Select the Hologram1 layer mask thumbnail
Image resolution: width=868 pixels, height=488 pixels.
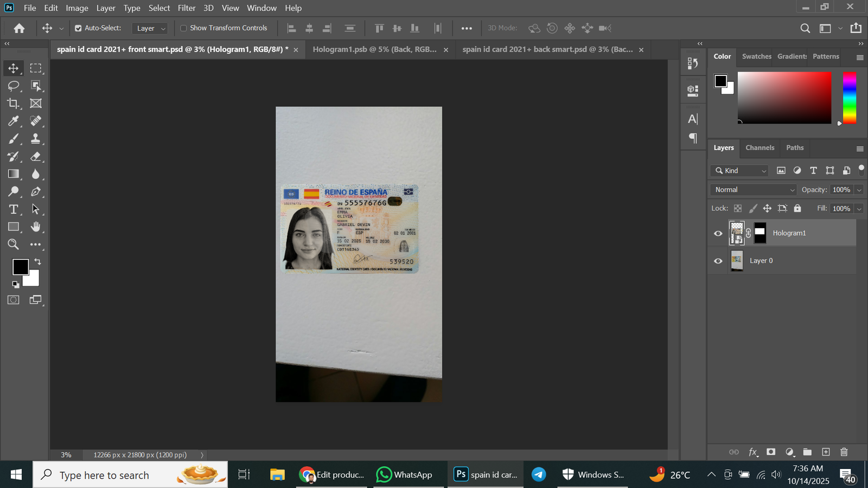point(760,233)
